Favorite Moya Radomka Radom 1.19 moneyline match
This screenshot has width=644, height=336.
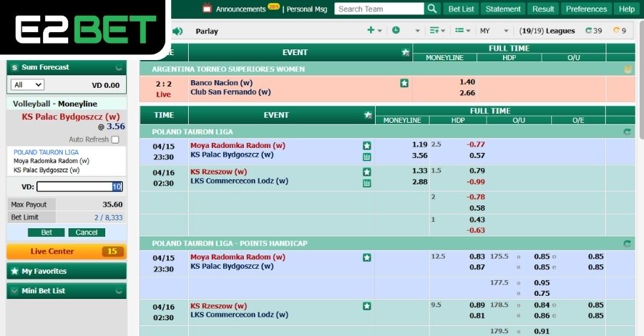(x=367, y=146)
